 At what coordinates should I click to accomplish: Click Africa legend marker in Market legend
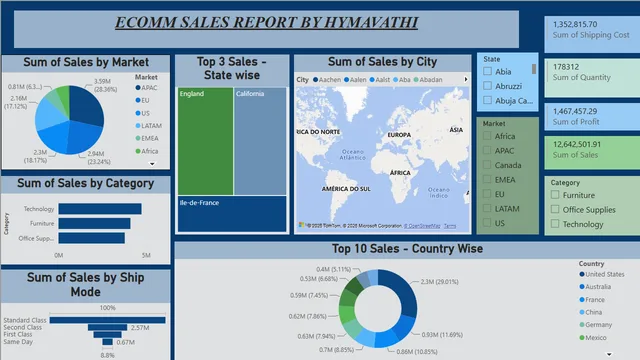point(138,151)
